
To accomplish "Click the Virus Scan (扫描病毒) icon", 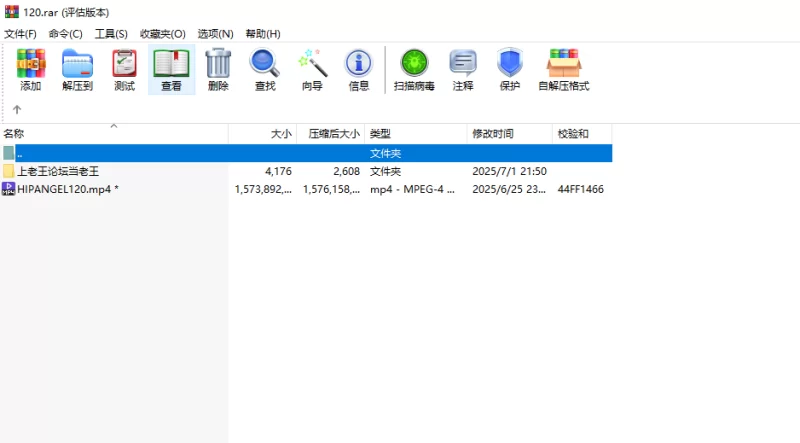I will 414,63.
